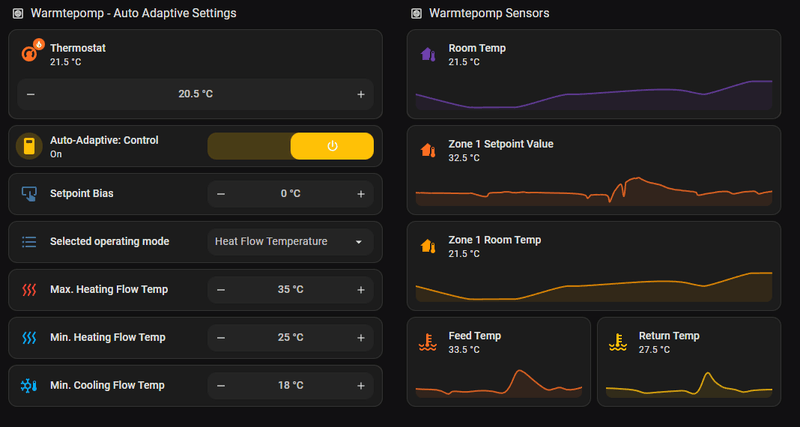Click the Min. Cooling Flow Temp snowflake icon
The height and width of the screenshot is (427, 800).
pyautogui.click(x=29, y=385)
